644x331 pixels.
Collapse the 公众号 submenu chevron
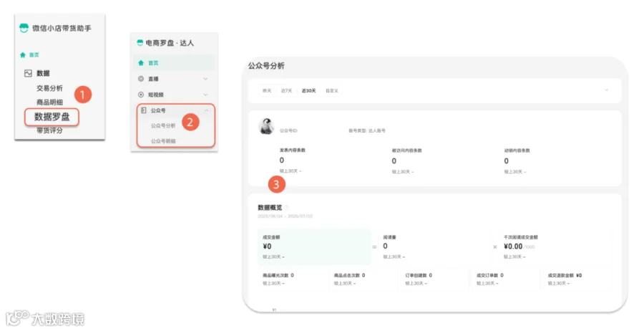[x=207, y=110]
